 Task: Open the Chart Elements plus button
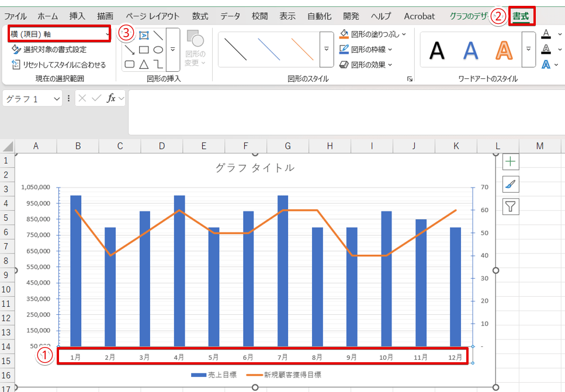click(x=511, y=162)
